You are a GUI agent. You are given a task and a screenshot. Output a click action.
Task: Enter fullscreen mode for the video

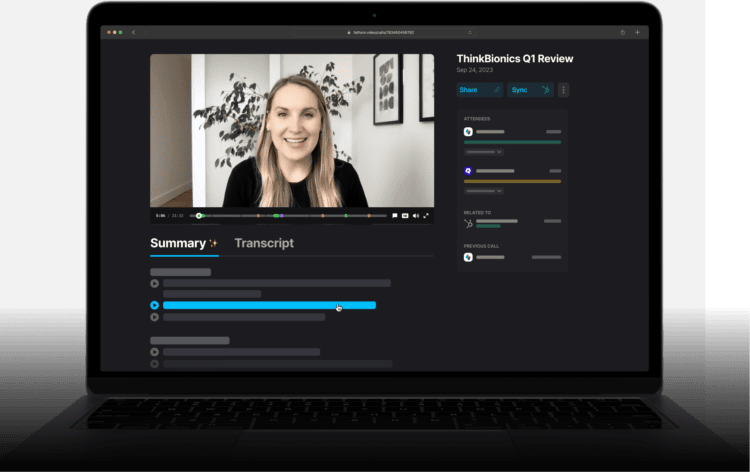coord(426,216)
